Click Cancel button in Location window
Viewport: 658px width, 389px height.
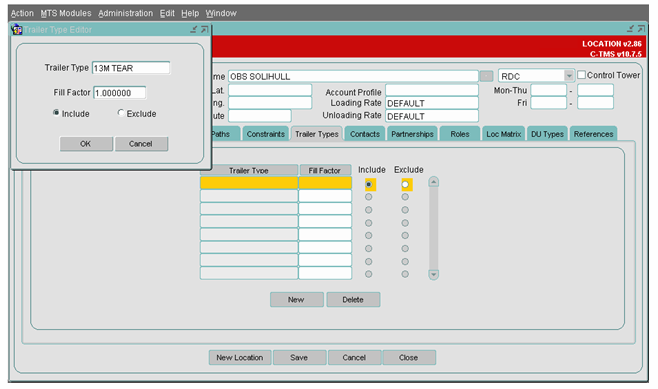pos(354,358)
